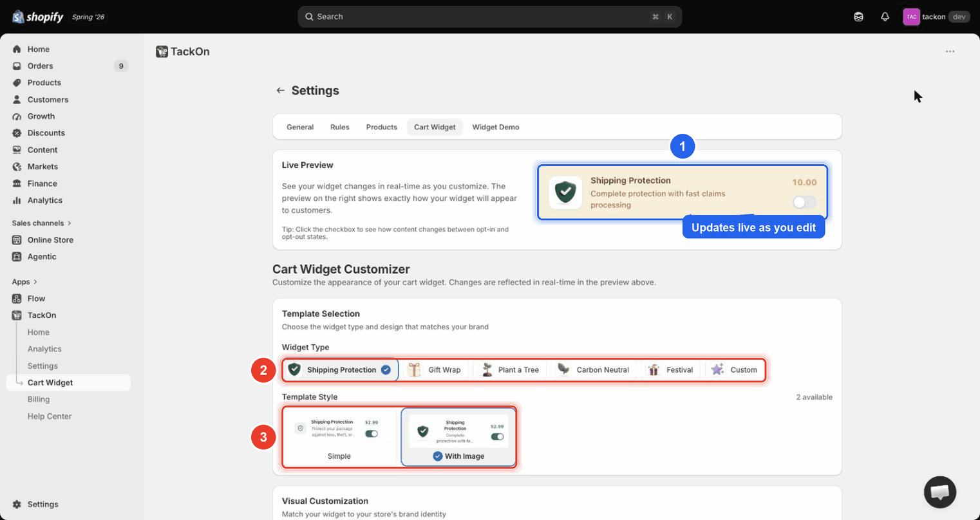
Task: Select the With Image template style
Action: (x=458, y=437)
